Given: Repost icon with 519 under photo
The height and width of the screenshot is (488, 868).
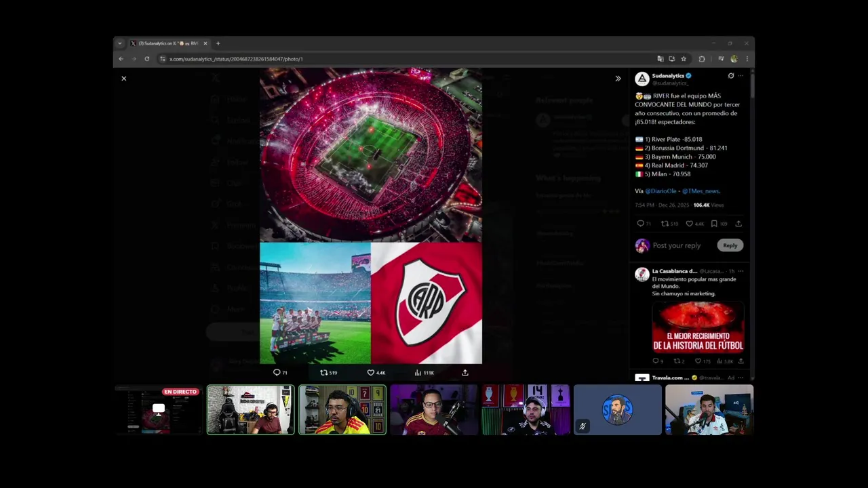Looking at the screenshot, I should click(328, 373).
